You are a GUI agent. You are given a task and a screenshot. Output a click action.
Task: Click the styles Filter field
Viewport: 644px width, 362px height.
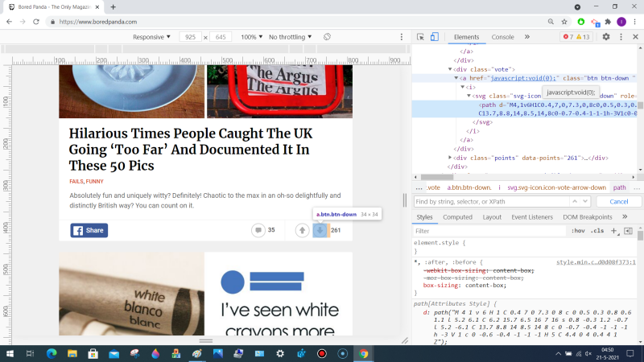pyautogui.click(x=489, y=231)
